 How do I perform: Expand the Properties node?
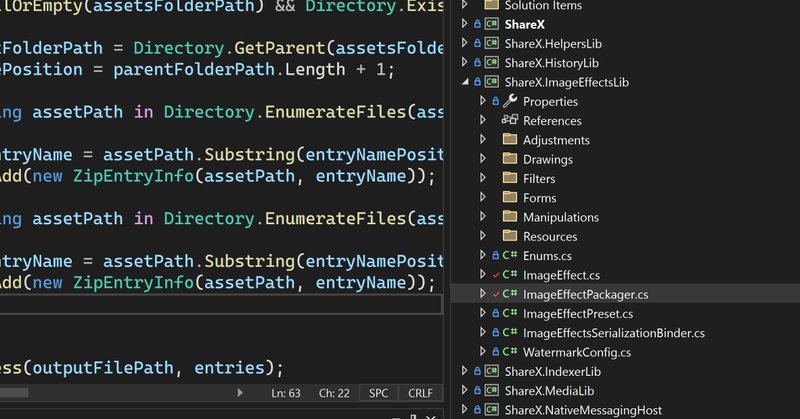(483, 101)
